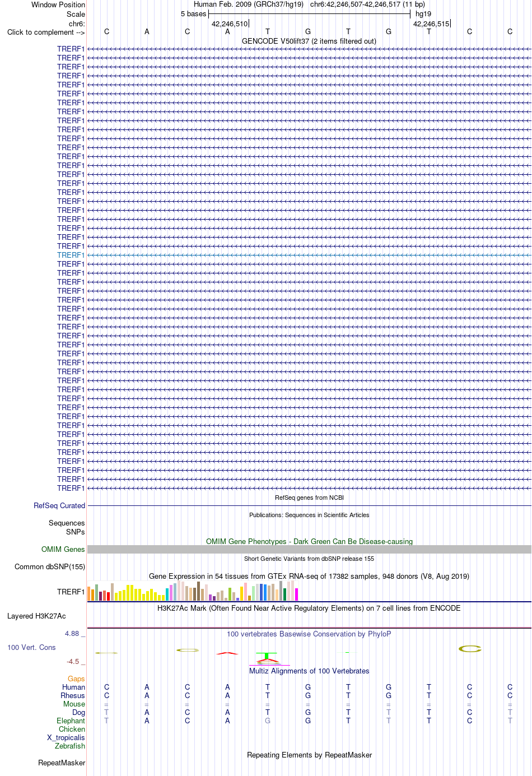This screenshot has height=776, width=532.
Task: Click the 'Scale' track label
Action: [x=76, y=14]
